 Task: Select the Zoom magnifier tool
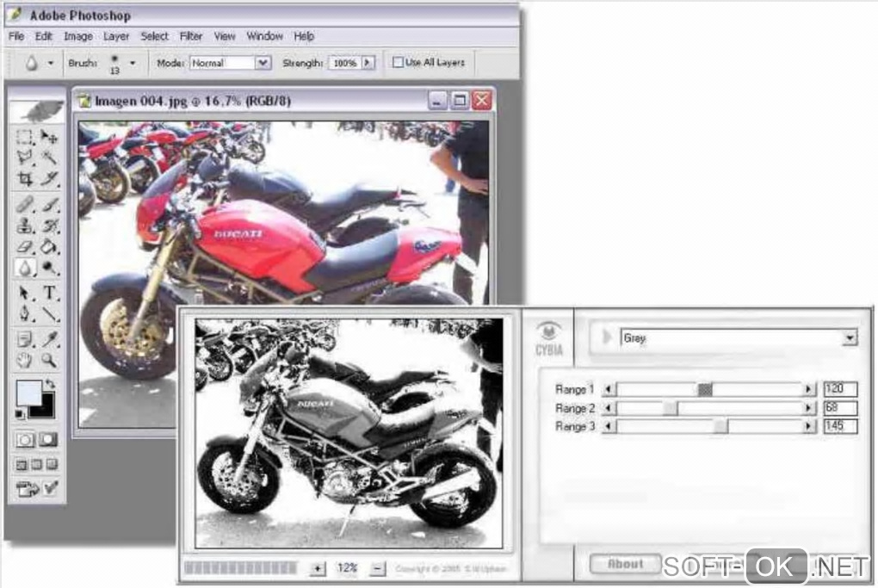click(50, 360)
